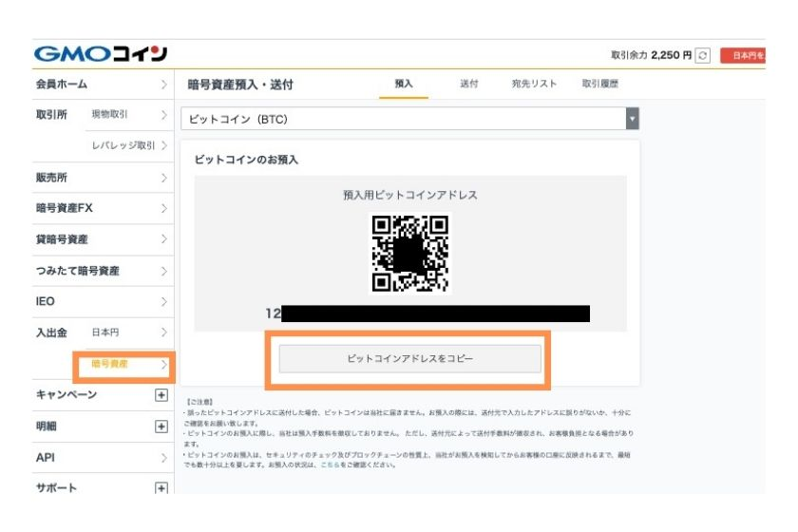Open the IEO menu item
798x532 pixels.
point(103,301)
